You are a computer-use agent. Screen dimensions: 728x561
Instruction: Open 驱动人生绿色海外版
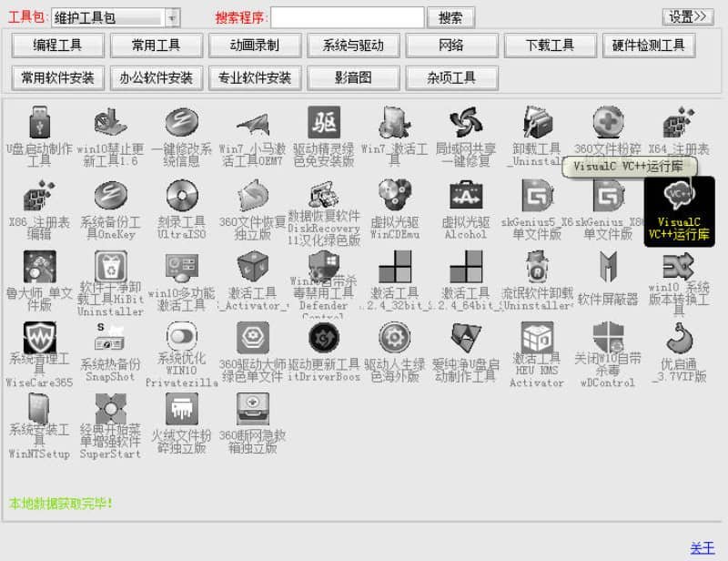[395, 352]
